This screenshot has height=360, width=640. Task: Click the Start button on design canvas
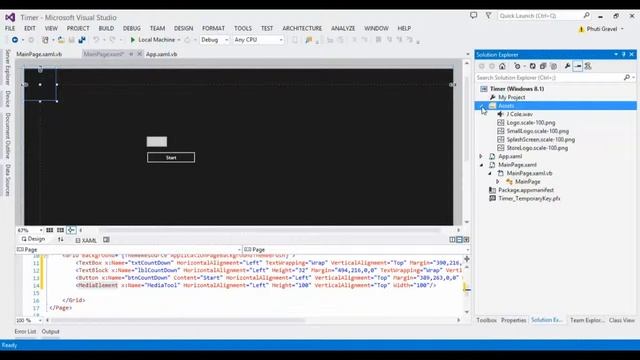click(171, 158)
